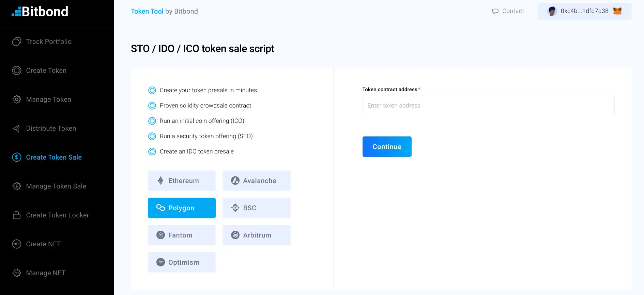Screen dimensions: 644x295
Task: Focus the token contract address field
Action: coord(488,106)
